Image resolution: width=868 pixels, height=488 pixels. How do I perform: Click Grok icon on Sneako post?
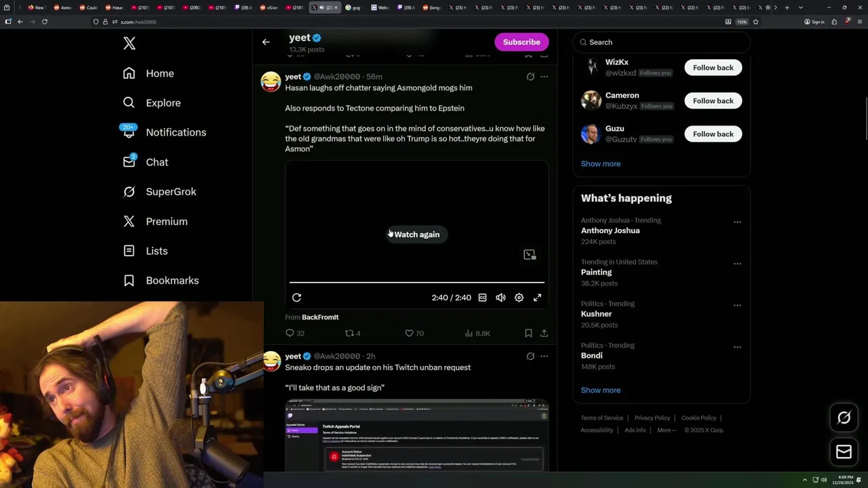tap(530, 357)
